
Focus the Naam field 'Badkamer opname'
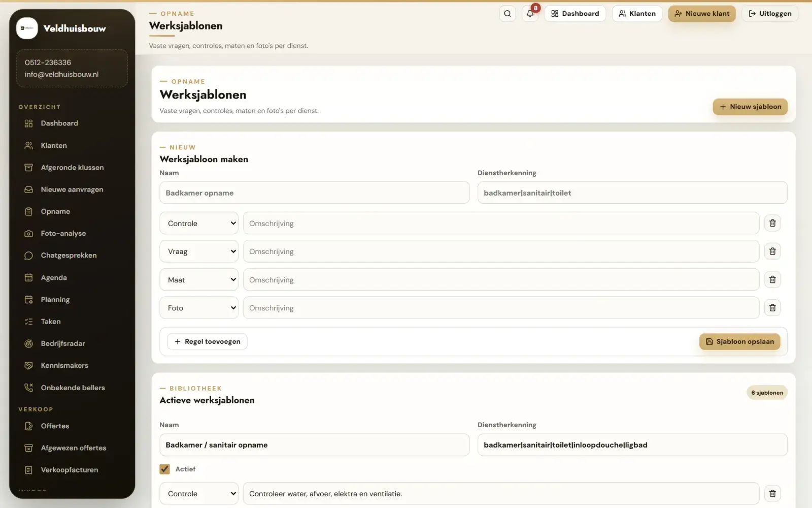(315, 193)
